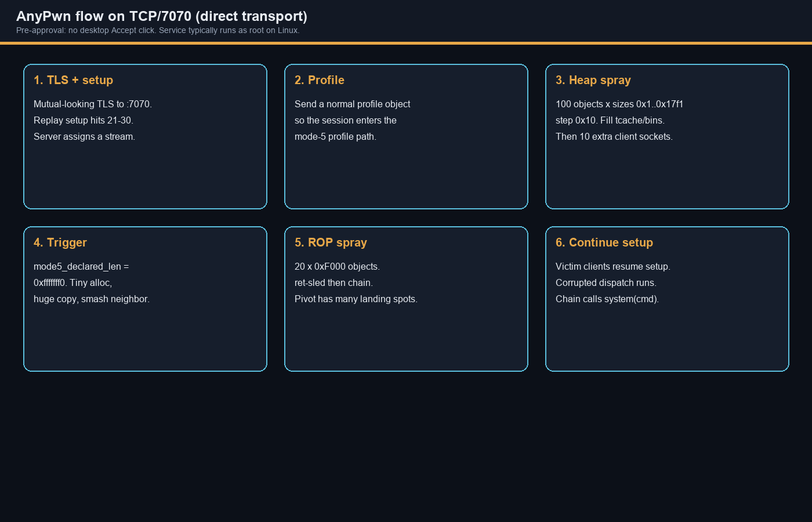
Task: Click 'ret-sled then chain.' line
Action: click(333, 282)
